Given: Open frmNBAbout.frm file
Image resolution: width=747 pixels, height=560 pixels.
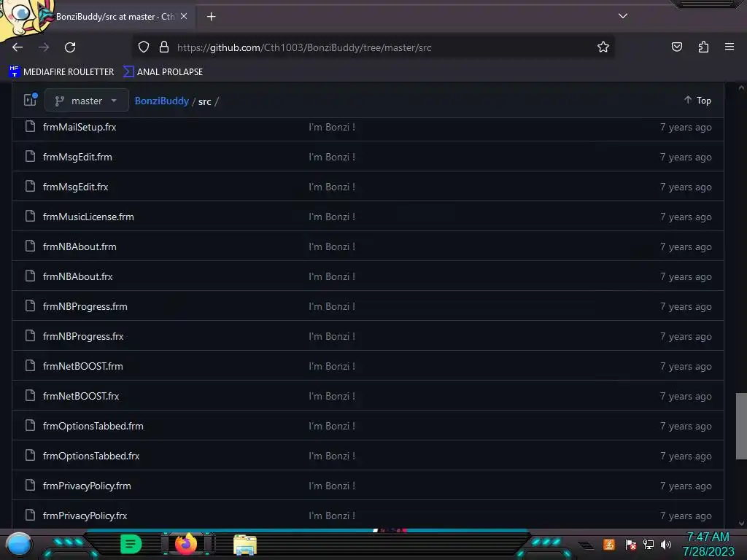Looking at the screenshot, I should [80, 246].
